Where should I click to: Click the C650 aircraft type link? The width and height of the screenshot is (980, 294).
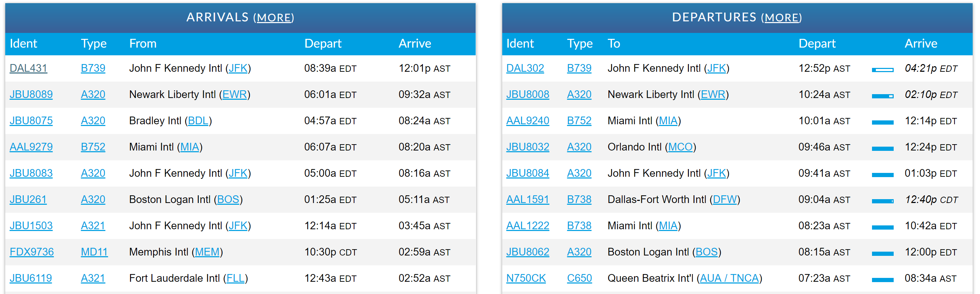click(579, 278)
